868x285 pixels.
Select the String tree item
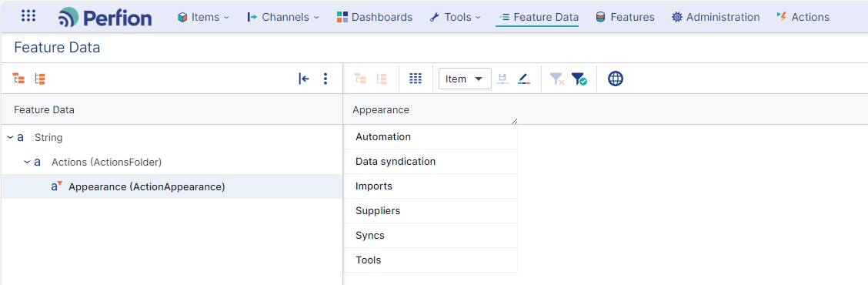48,137
